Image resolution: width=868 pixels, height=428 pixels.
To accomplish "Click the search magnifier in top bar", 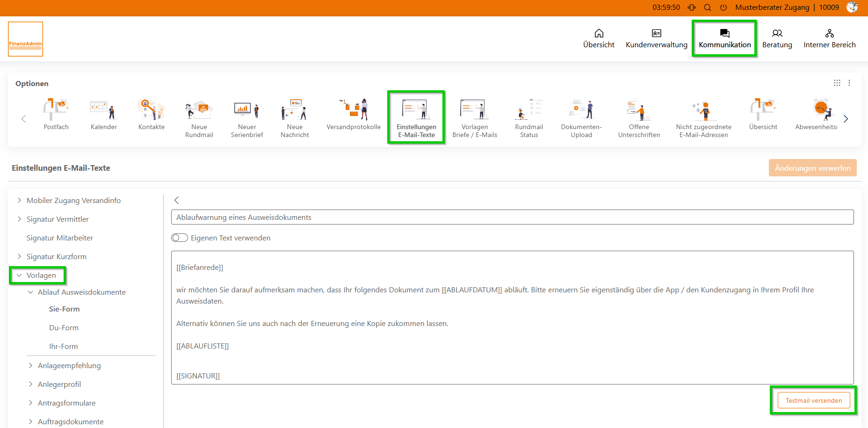I will pyautogui.click(x=708, y=7).
